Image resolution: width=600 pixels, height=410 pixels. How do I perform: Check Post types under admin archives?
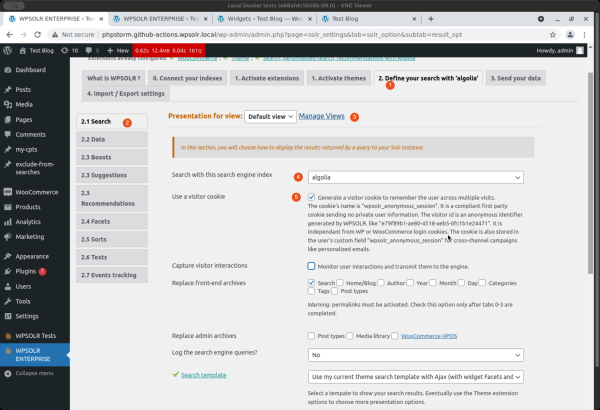coord(313,336)
